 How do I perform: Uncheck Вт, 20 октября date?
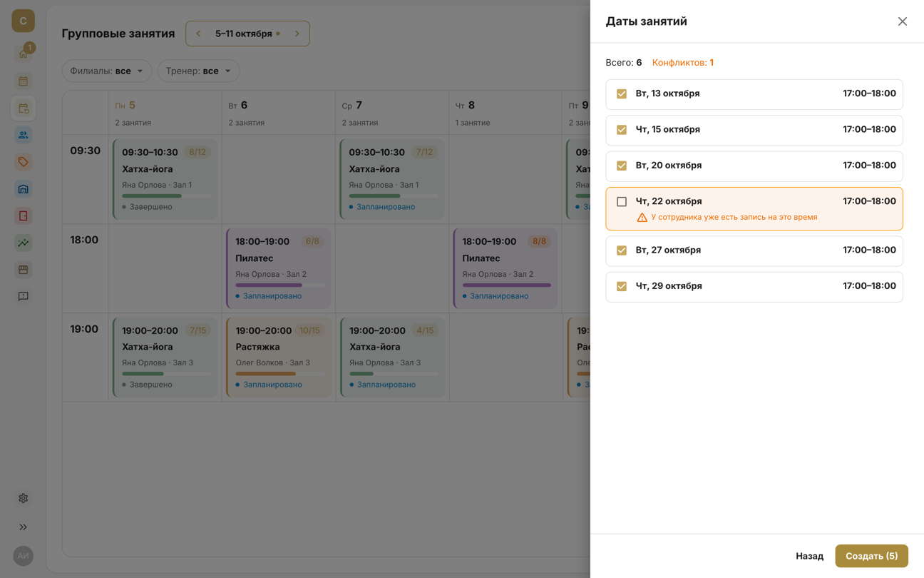coord(622,166)
